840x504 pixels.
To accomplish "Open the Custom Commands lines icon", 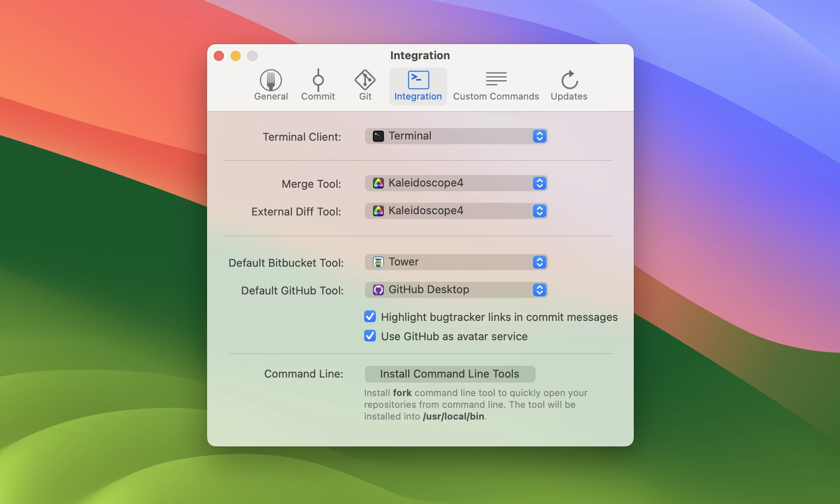I will tap(496, 79).
